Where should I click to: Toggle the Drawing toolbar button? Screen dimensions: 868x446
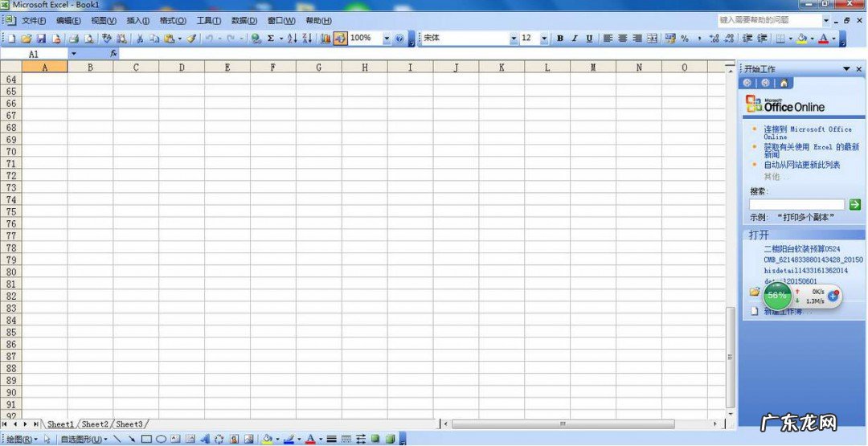[340, 39]
